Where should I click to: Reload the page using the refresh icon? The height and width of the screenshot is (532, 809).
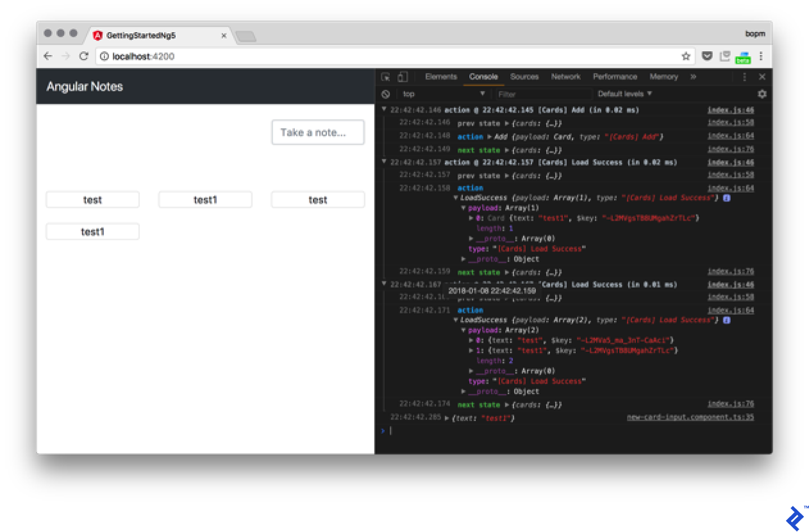[x=83, y=56]
